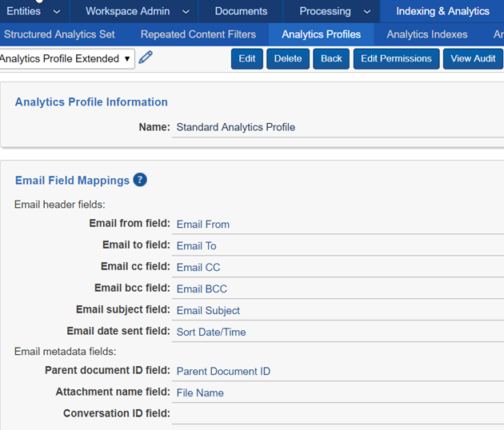This screenshot has height=430, width=504.
Task: Switch to Indexing & Analytics tab
Action: coord(442,11)
